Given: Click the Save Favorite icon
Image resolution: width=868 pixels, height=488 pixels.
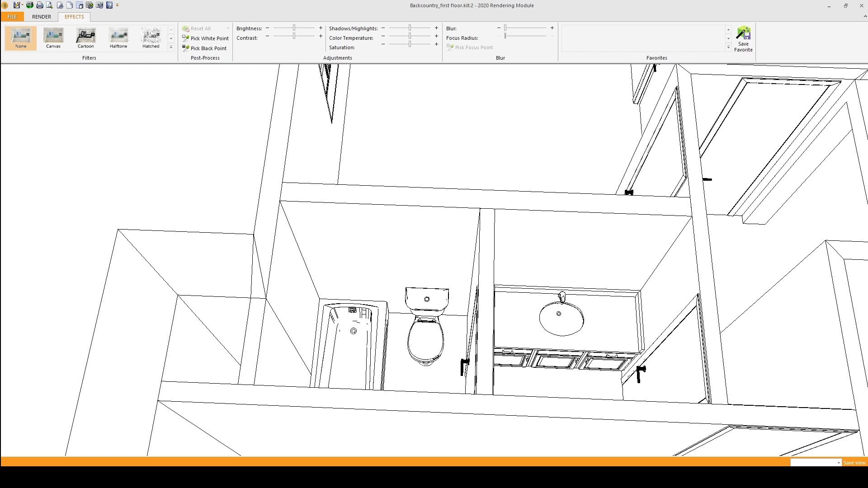Looking at the screenshot, I should (x=743, y=39).
